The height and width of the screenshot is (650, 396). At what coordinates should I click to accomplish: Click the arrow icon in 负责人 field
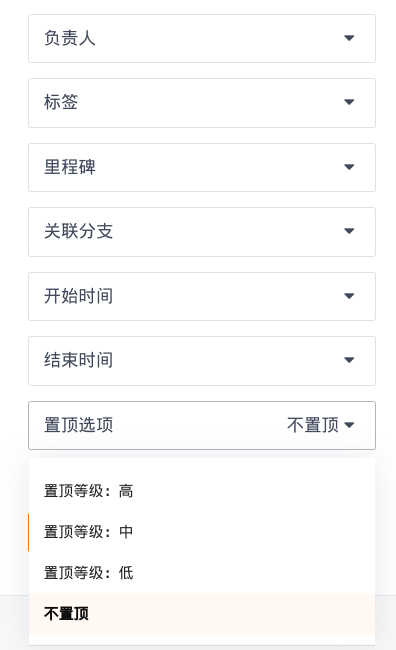[349, 38]
